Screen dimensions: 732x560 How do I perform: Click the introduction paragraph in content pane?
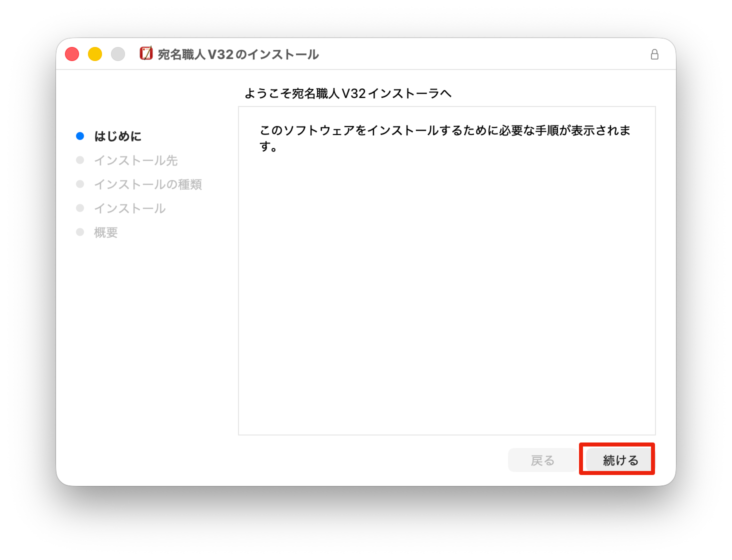[444, 138]
